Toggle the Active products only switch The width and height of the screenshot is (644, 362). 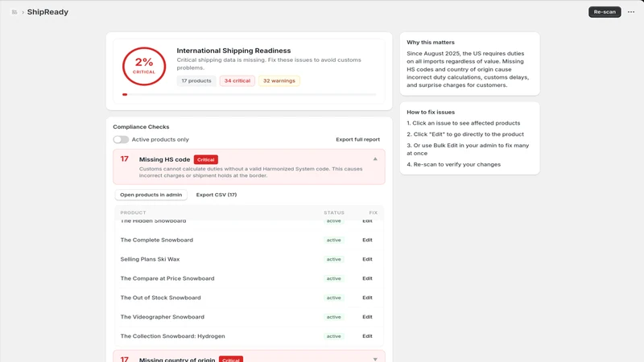(x=121, y=139)
